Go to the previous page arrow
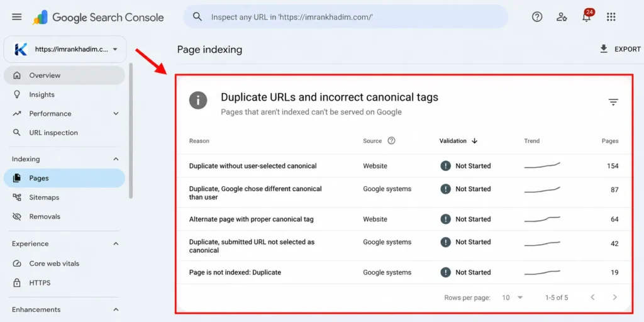This screenshot has width=644, height=322. (592, 297)
